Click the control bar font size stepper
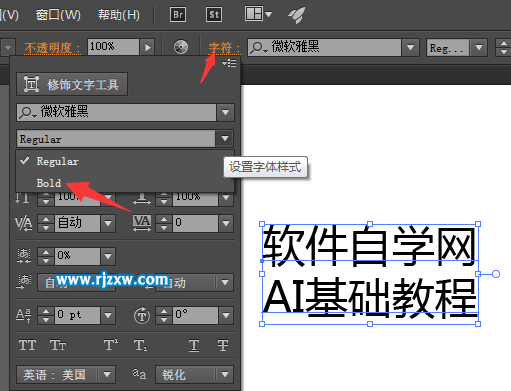511x391 pixels. point(503,47)
